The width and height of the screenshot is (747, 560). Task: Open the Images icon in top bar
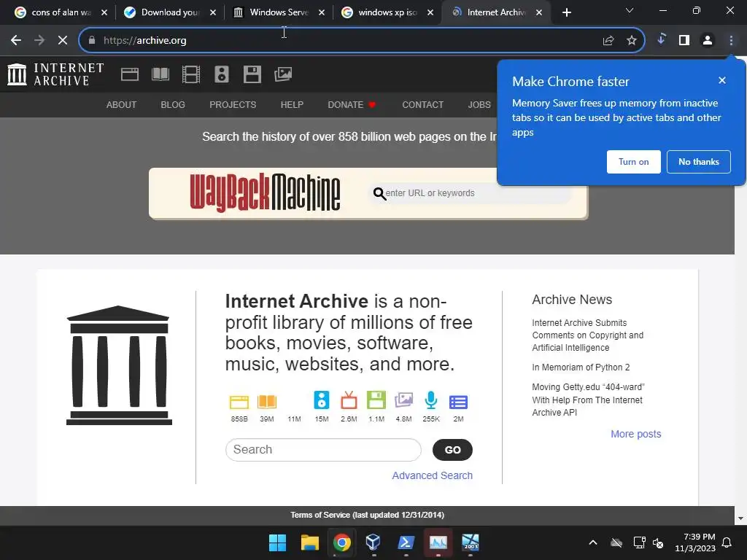click(x=283, y=74)
